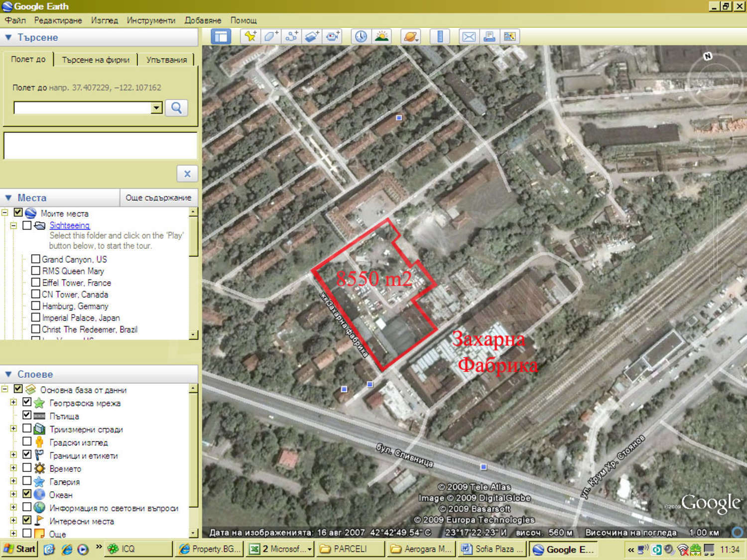Check the Grand Canyon, US checkbox
The image size is (747, 560).
[x=36, y=259]
